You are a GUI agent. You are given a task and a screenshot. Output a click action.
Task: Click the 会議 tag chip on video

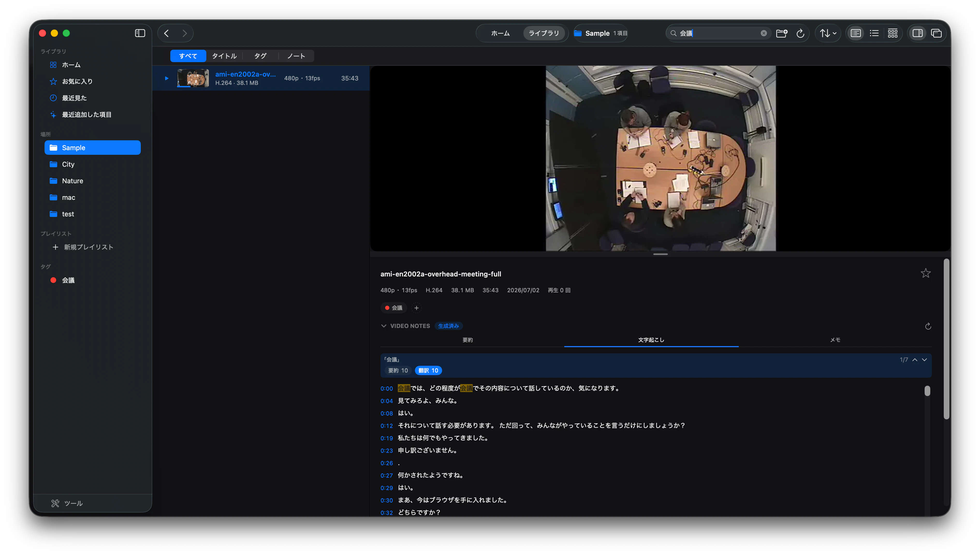(393, 308)
